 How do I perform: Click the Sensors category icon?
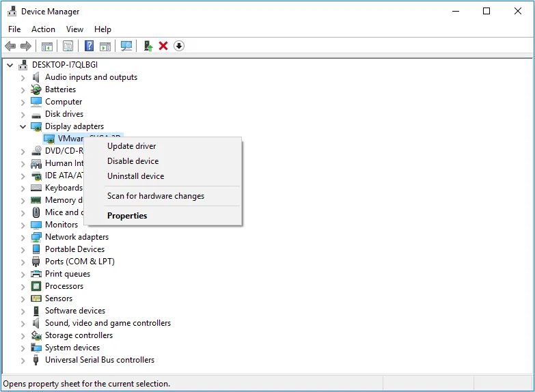click(36, 298)
